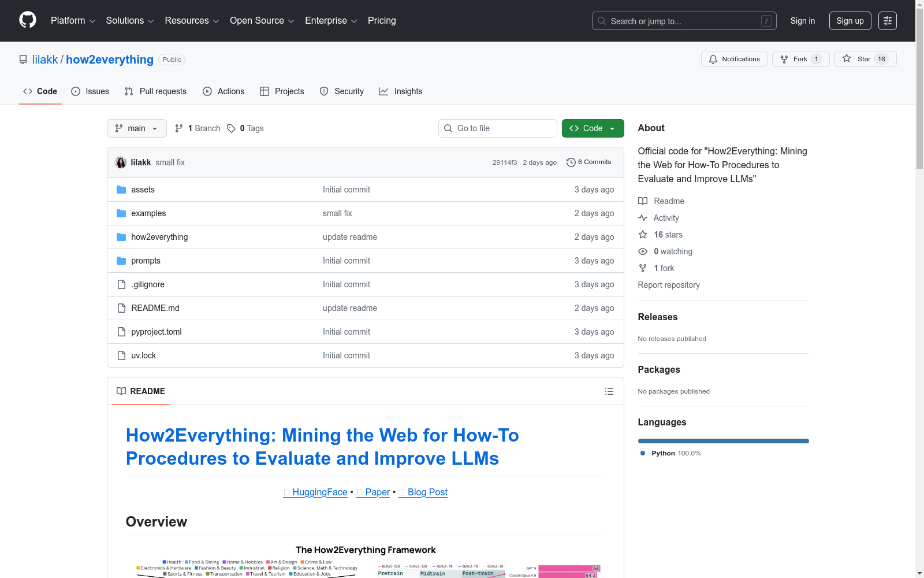Open the lilakk owner profile link
This screenshot has width=924, height=578.
pyautogui.click(x=45, y=60)
